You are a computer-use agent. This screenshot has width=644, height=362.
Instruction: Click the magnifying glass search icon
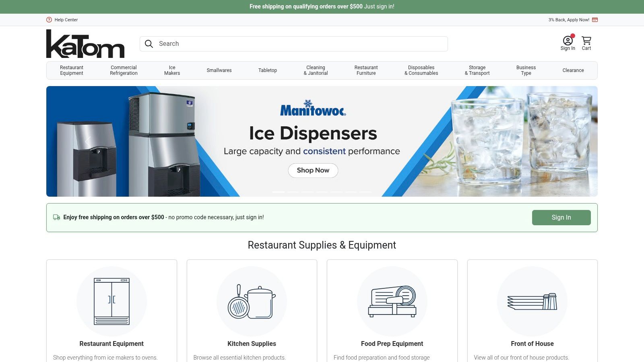click(149, 44)
